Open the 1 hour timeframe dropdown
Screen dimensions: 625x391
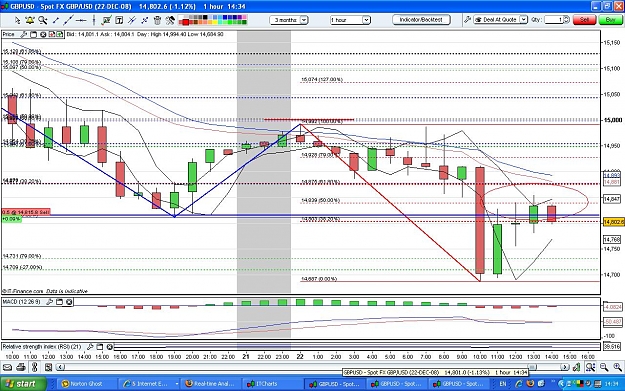point(350,20)
